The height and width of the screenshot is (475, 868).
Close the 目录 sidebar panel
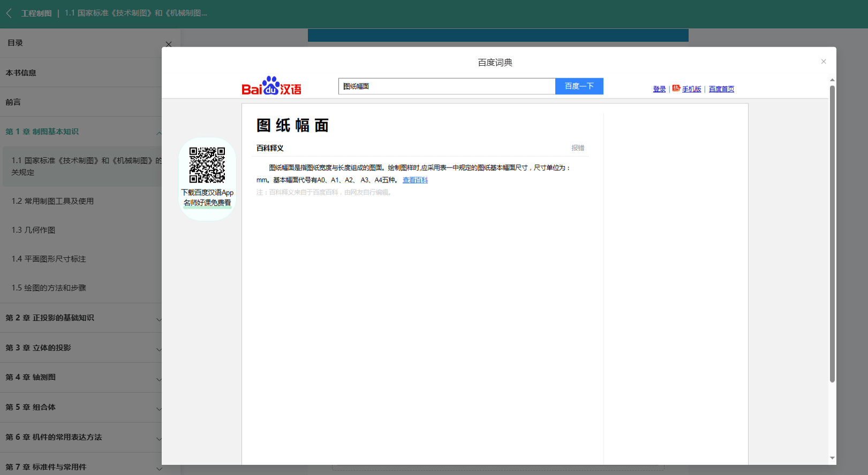169,44
